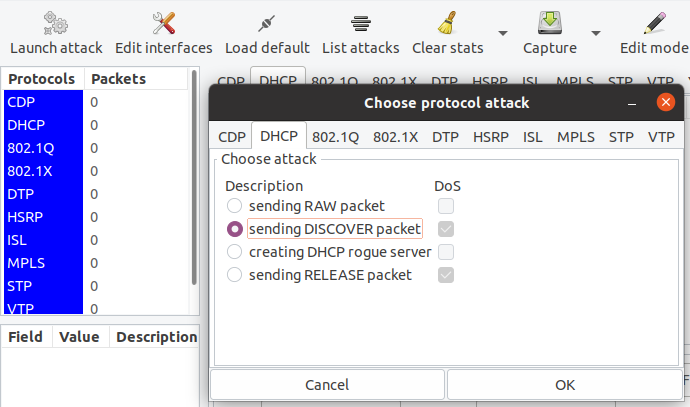Screen dimensions: 690x407
Task: Open Edit interfaces tools icon
Action: click(x=163, y=23)
